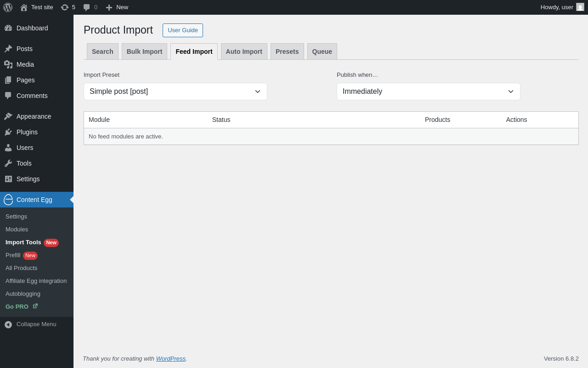Open the New content menu
Image resolution: width=588 pixels, height=368 pixels.
click(117, 7)
